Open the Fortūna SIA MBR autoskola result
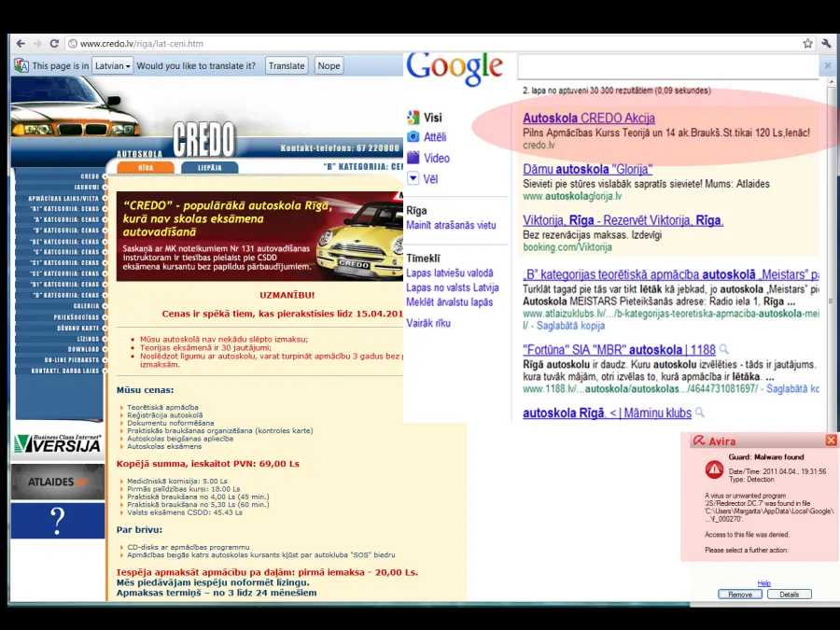Screen dimensions: 840x630 620,350
